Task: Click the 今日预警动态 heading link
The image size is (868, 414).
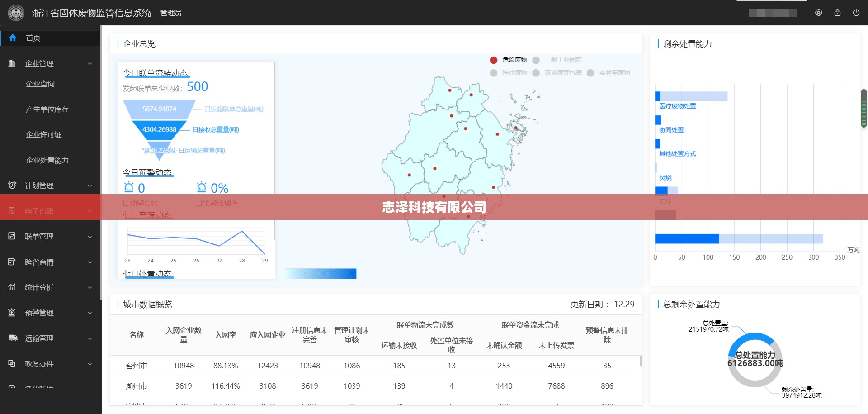Action: tap(147, 172)
